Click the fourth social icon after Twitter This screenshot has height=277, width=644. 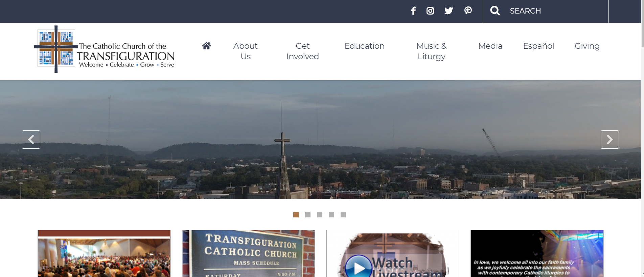click(x=468, y=10)
